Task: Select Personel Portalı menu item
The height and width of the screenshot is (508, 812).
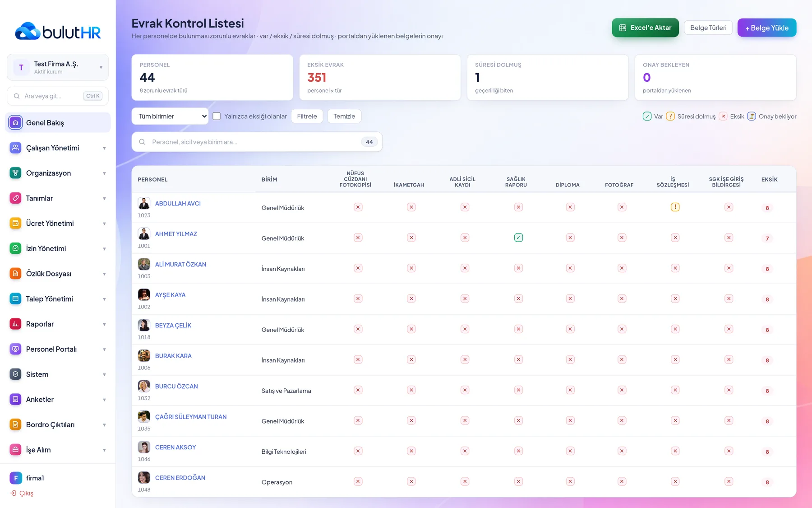Action: point(58,349)
